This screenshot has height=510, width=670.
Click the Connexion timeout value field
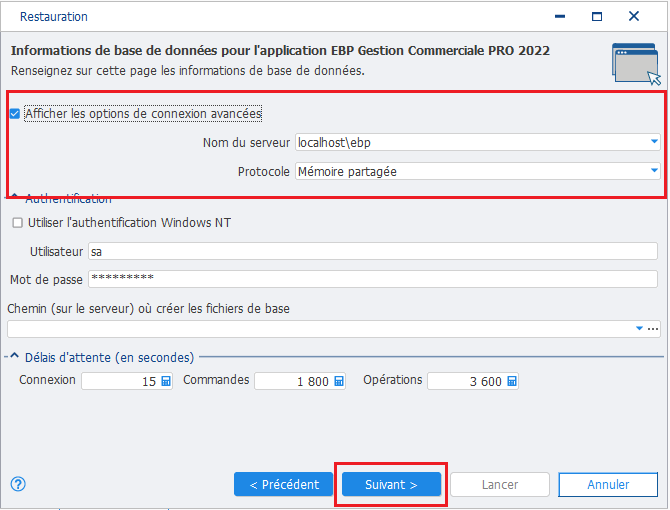point(127,381)
